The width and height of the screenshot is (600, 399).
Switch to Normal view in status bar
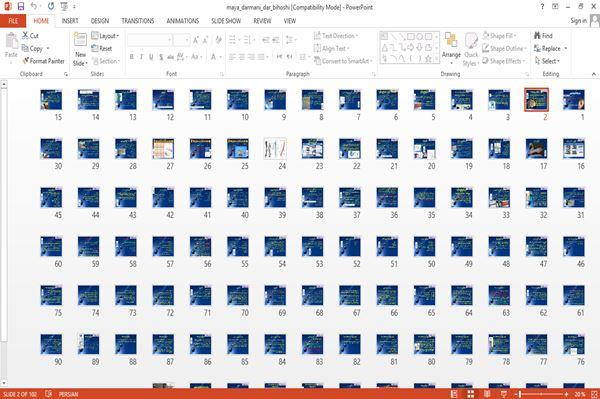454,394
